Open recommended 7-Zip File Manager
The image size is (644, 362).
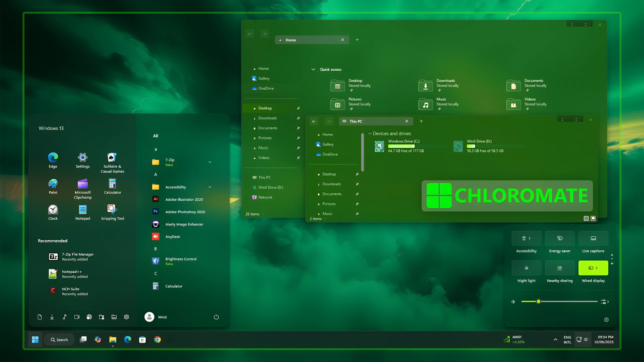71,257
